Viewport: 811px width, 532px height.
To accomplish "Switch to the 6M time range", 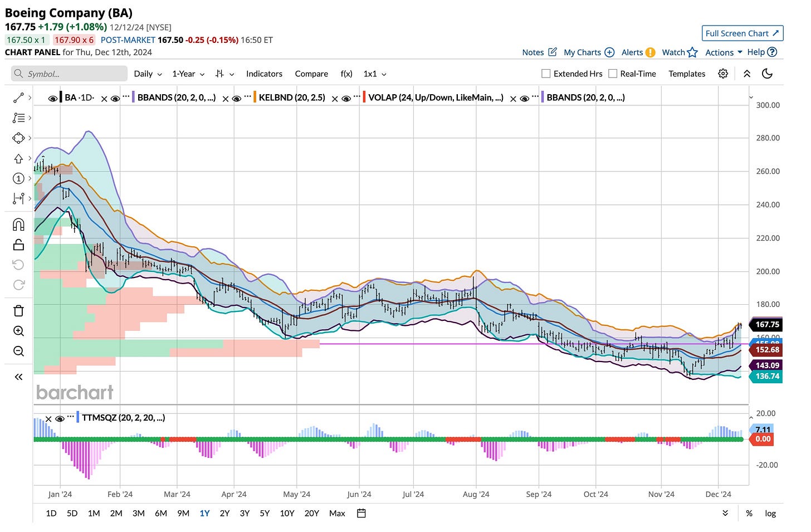I will click(x=161, y=513).
